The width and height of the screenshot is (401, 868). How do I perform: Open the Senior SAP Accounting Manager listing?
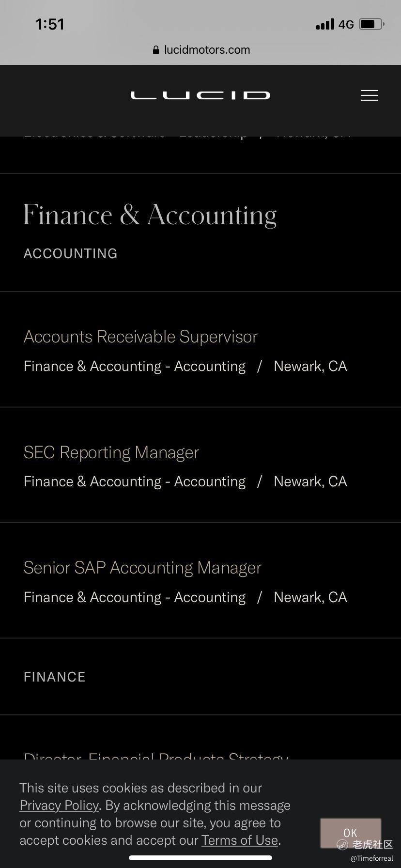point(142,568)
